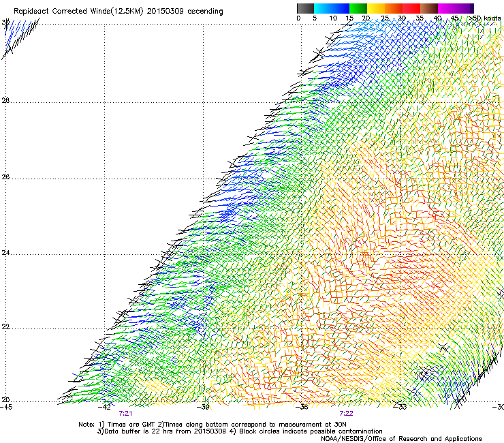Click the latitude label 22
Viewport: 504px width, 443px height.
(5, 326)
